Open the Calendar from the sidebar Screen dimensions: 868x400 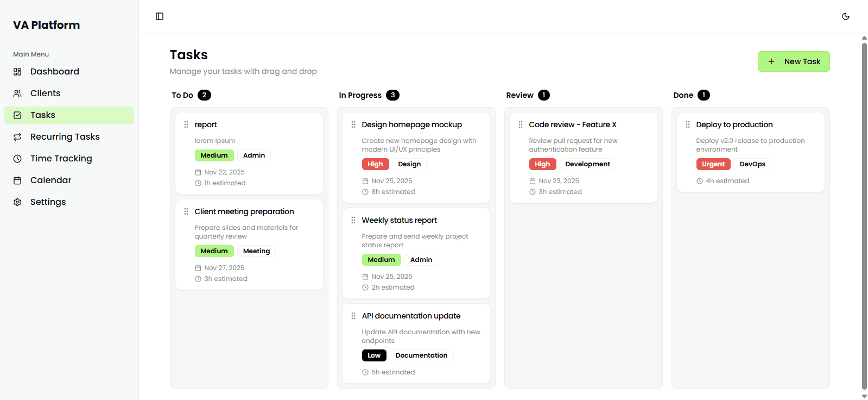(50, 180)
